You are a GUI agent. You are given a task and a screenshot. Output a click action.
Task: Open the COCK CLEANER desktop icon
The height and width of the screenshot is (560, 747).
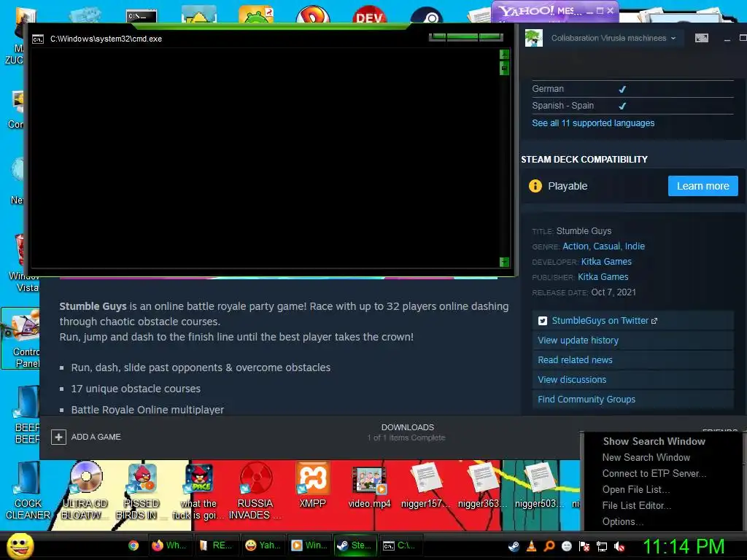point(28,491)
